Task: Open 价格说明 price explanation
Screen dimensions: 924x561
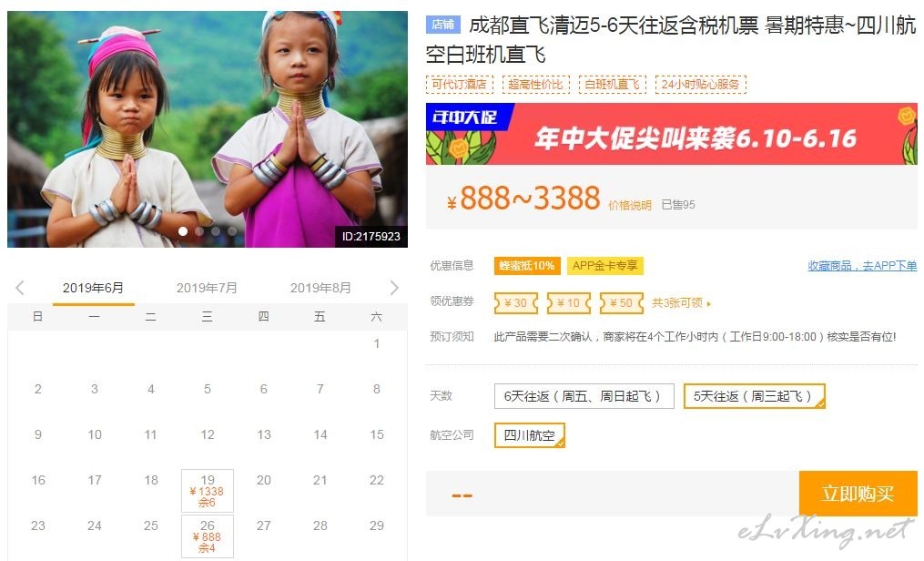Action: [629, 205]
